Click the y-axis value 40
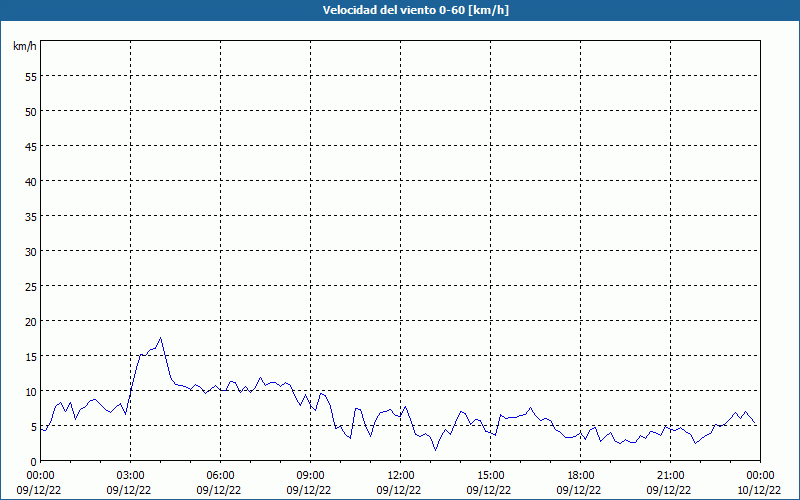 [31, 182]
